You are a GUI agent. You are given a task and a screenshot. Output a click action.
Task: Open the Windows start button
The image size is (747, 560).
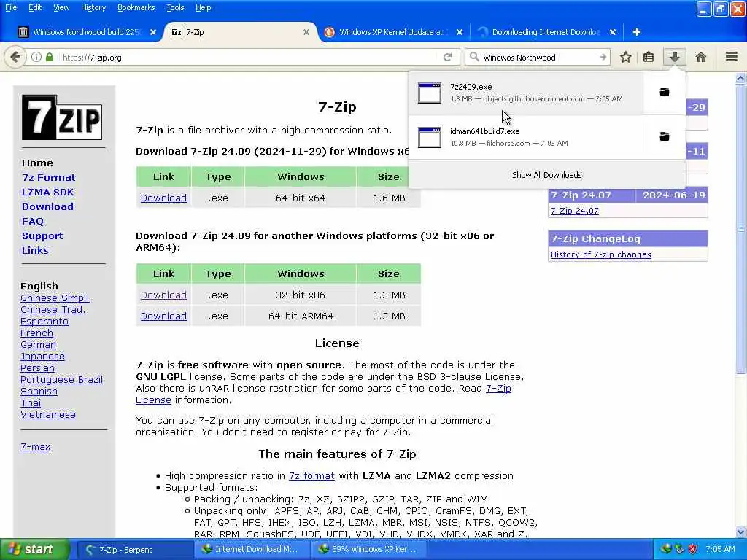point(34,549)
